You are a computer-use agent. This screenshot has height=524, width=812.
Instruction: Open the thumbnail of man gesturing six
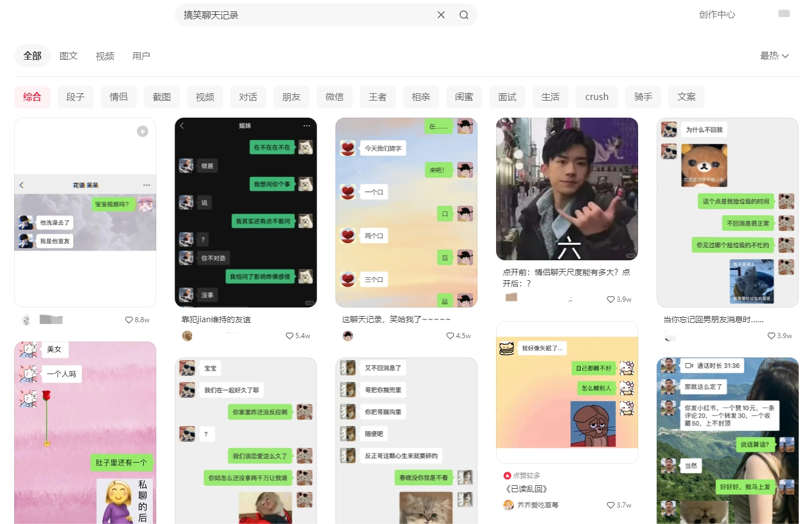tap(567, 189)
